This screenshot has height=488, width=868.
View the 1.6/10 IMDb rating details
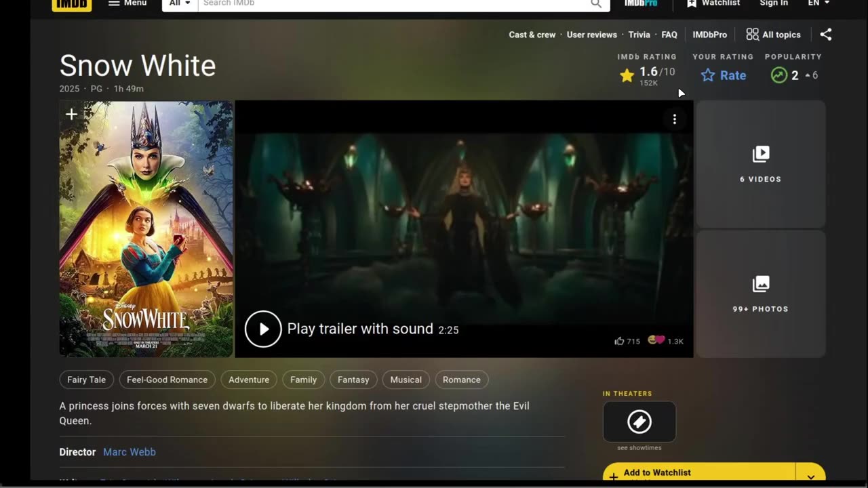point(648,75)
